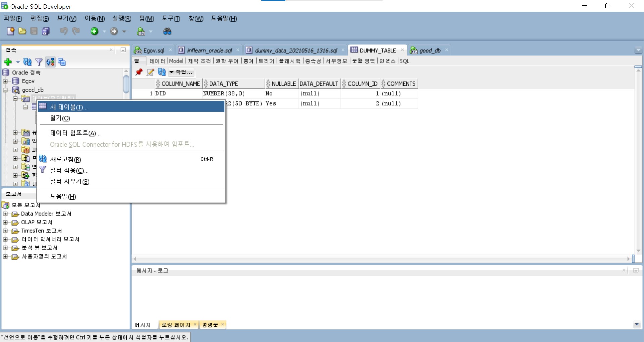Expand the OLAP 보고서 folder
The image size is (644, 342).
(5, 222)
